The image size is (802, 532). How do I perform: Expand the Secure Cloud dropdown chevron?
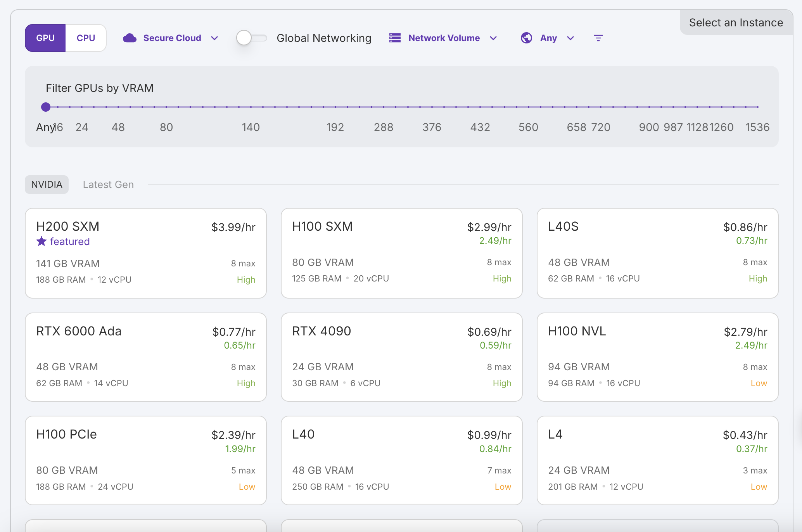coord(214,38)
